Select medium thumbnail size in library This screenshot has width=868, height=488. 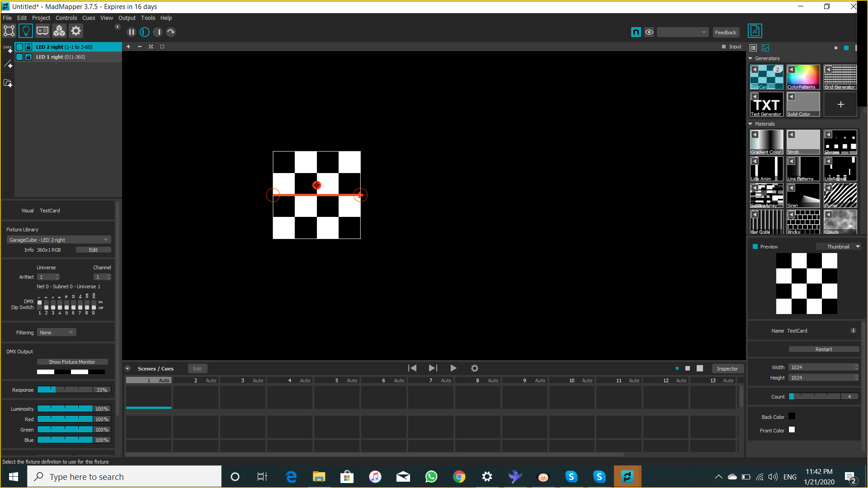846,48
